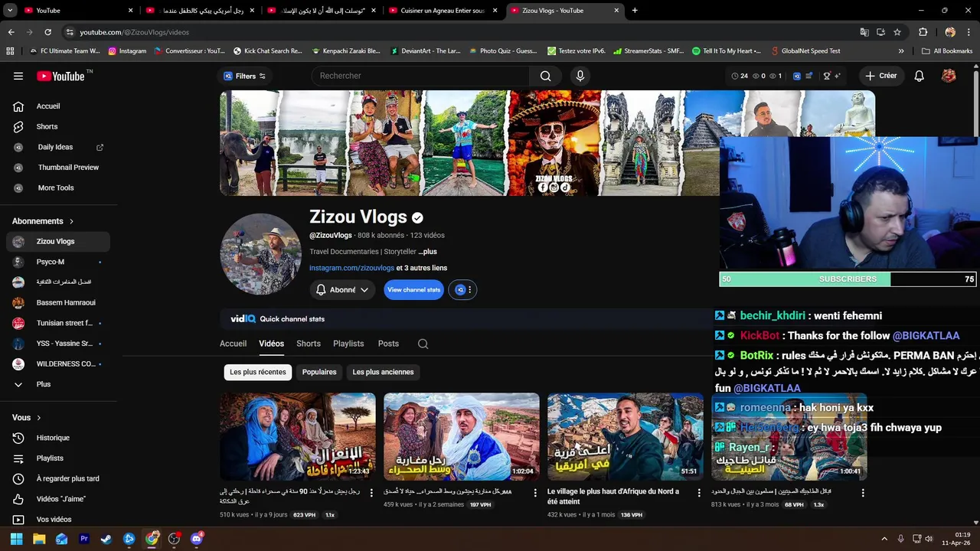Open Windows Start menu
The width and height of the screenshot is (980, 551).
pyautogui.click(x=17, y=539)
